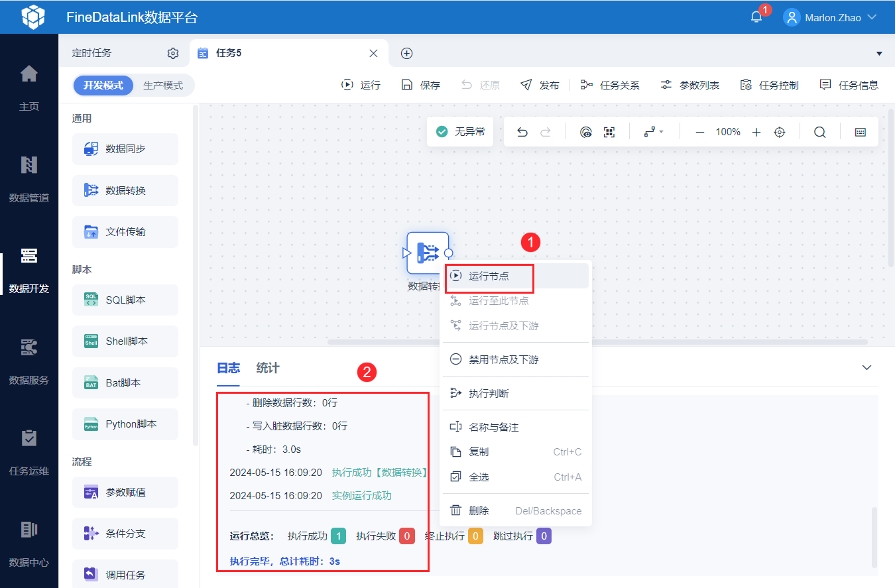Image resolution: width=895 pixels, height=588 pixels.
Task: Add a new tab with plus button
Action: [407, 53]
